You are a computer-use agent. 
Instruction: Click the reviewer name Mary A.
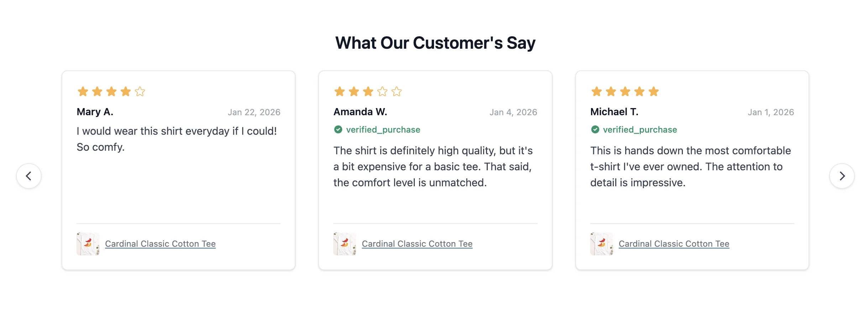(95, 112)
